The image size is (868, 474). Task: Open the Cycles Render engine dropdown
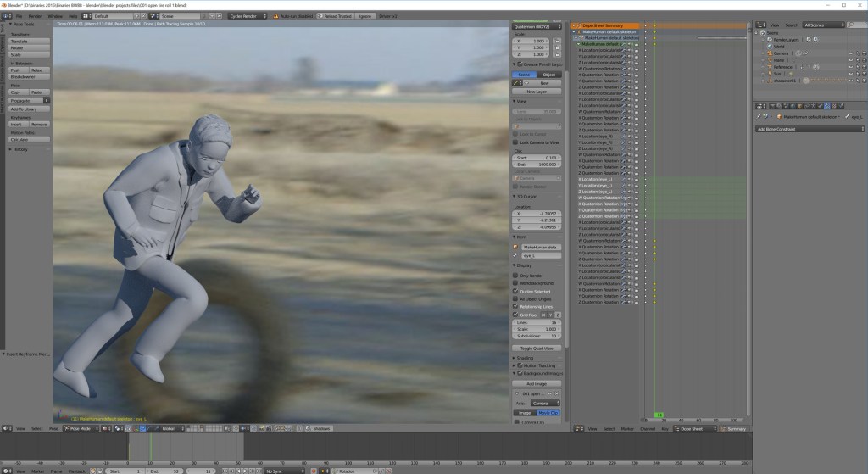tap(248, 16)
